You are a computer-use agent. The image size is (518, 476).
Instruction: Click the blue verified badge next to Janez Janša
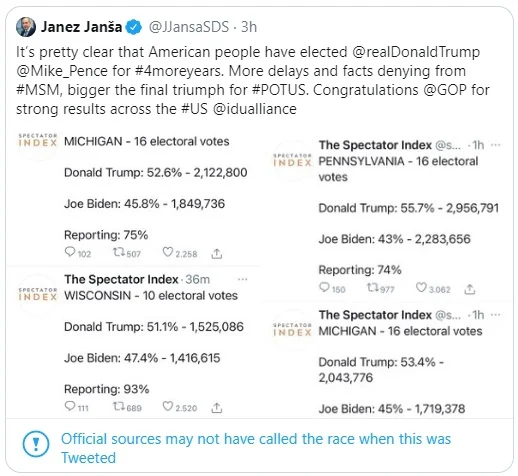tap(134, 27)
